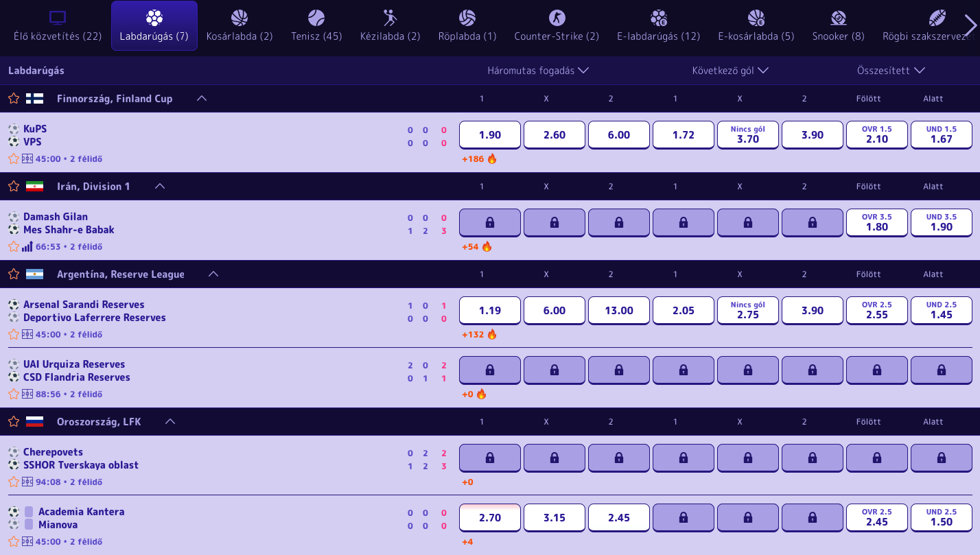Open pitch view icon for Cherepovets match
Image resolution: width=980 pixels, height=555 pixels.
[x=27, y=482]
